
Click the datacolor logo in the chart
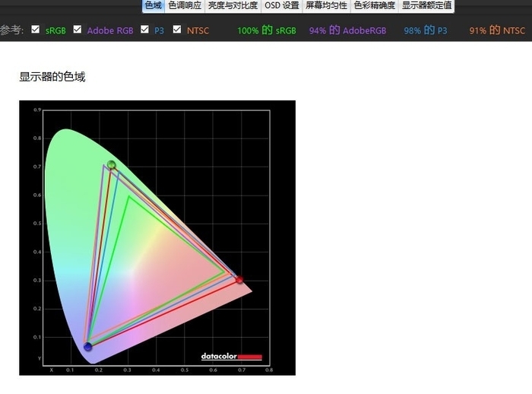tap(231, 356)
